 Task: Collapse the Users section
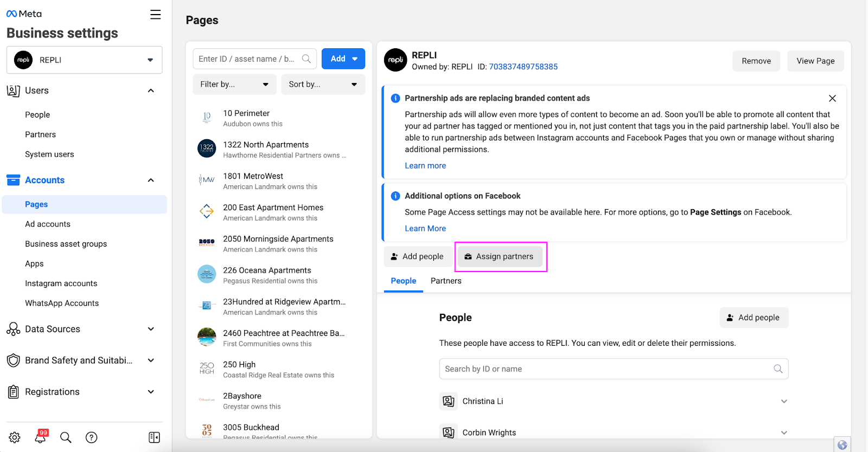[151, 91]
